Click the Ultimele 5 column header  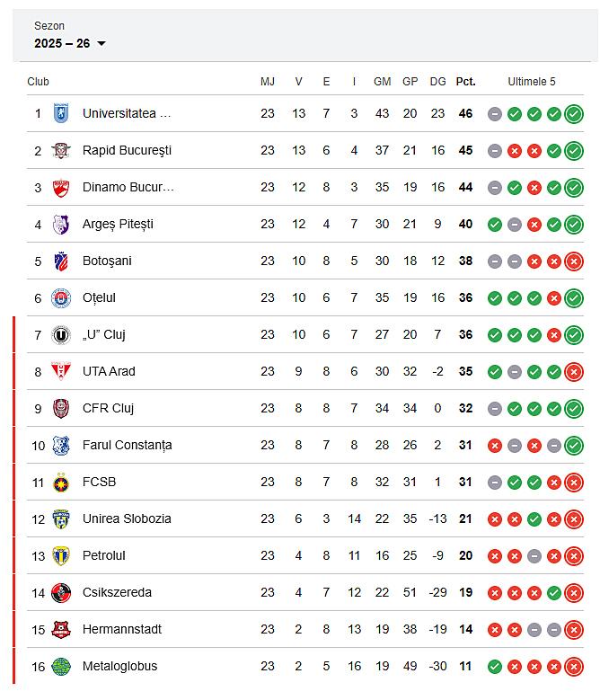[532, 82]
